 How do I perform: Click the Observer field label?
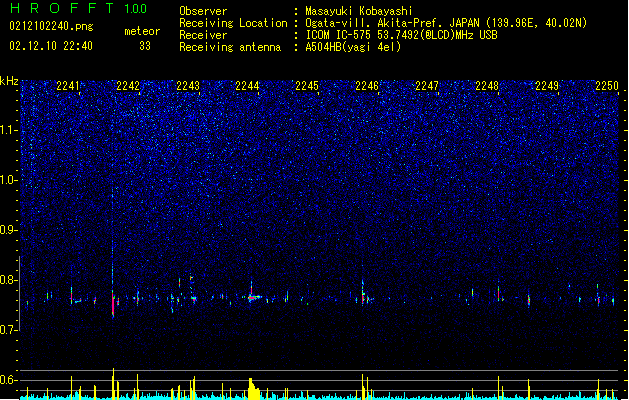[x=203, y=11]
